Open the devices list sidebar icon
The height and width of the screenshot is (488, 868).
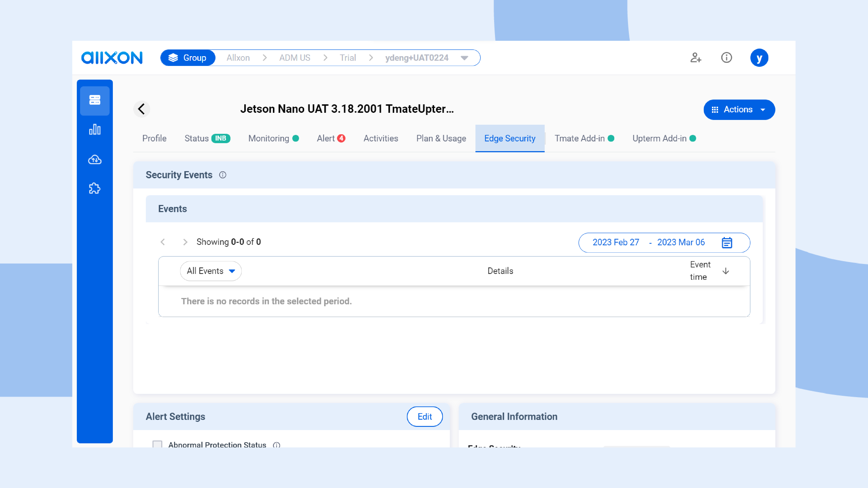[x=95, y=100]
